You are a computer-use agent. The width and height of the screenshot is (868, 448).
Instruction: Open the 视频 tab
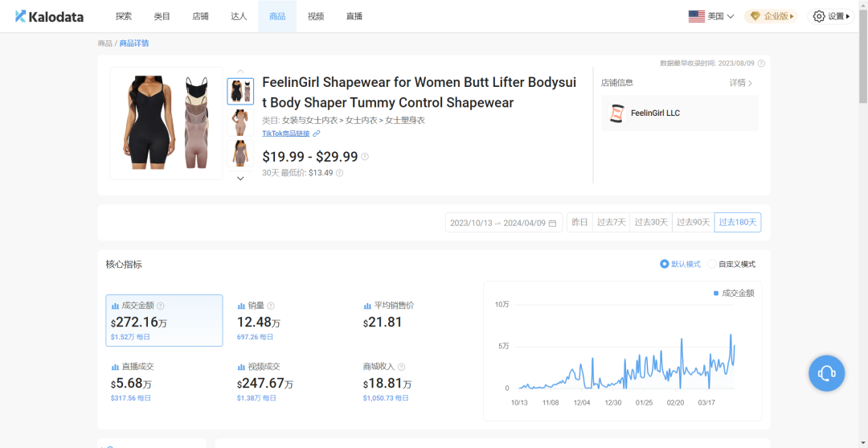316,16
